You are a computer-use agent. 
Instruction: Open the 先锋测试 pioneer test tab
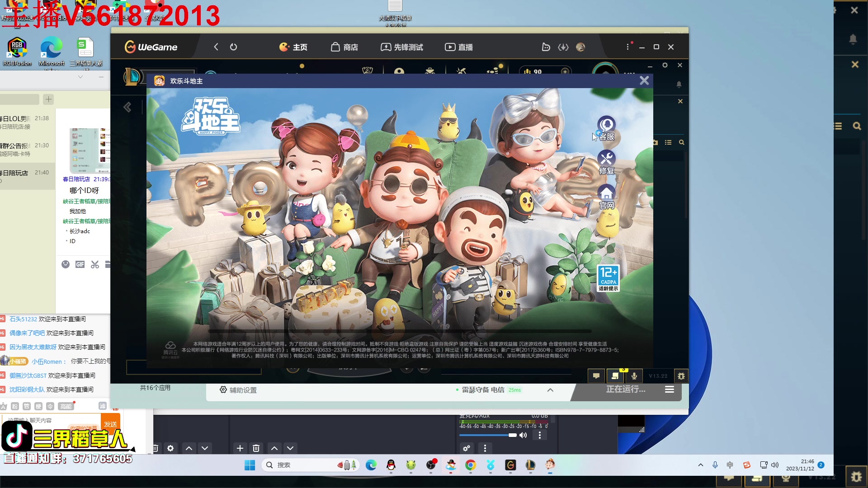pyautogui.click(x=402, y=47)
